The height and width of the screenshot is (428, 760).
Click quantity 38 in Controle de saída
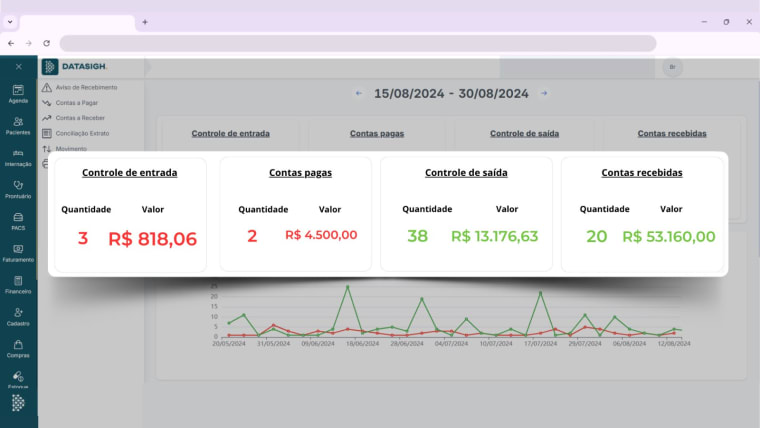(x=417, y=236)
